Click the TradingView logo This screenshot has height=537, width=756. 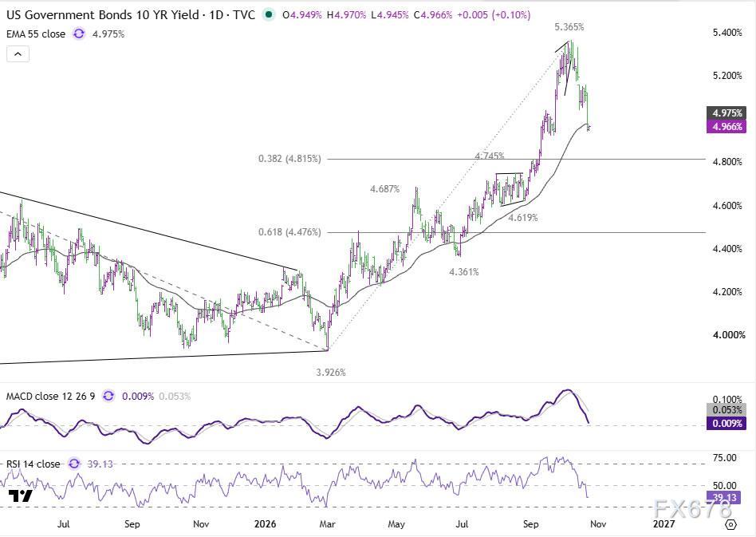pyautogui.click(x=20, y=496)
